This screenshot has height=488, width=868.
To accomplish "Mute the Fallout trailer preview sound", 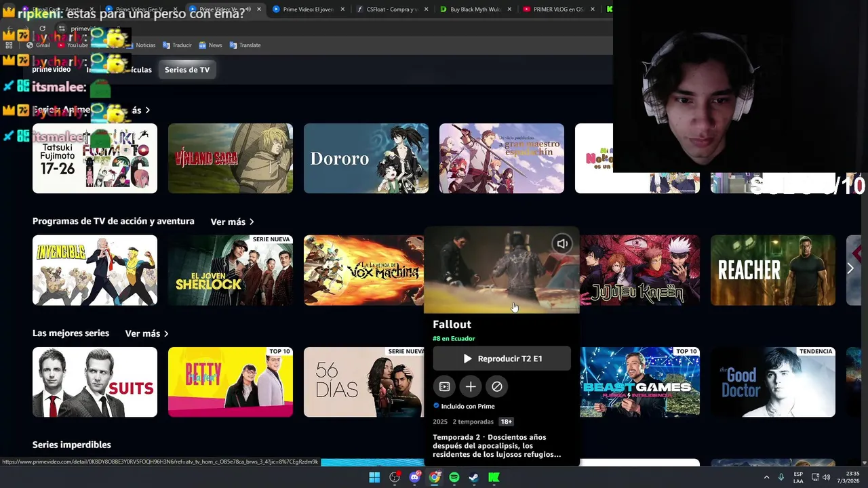I will pyautogui.click(x=562, y=244).
